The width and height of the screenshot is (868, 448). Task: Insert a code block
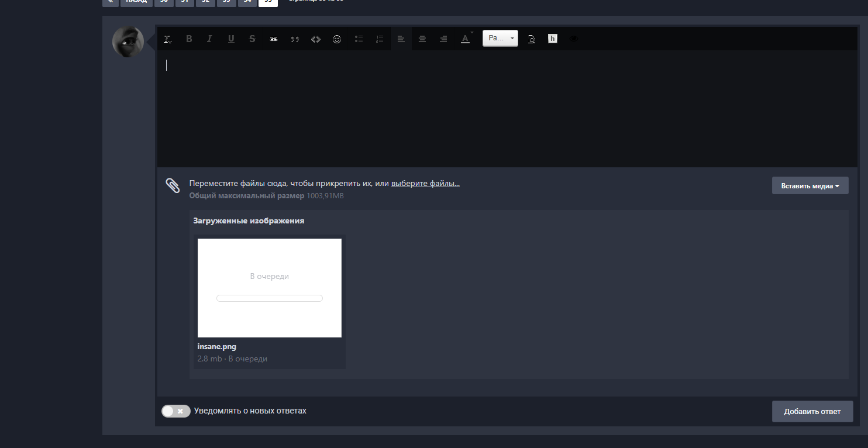[315, 38]
